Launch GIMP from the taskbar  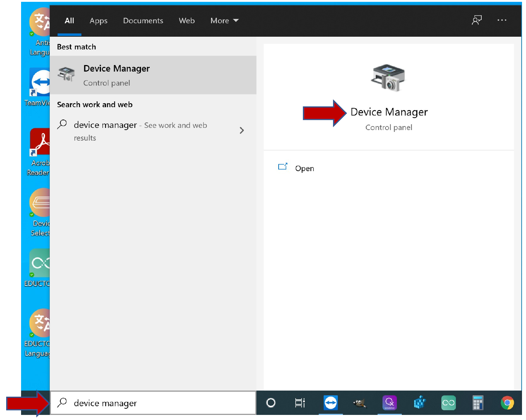360,403
